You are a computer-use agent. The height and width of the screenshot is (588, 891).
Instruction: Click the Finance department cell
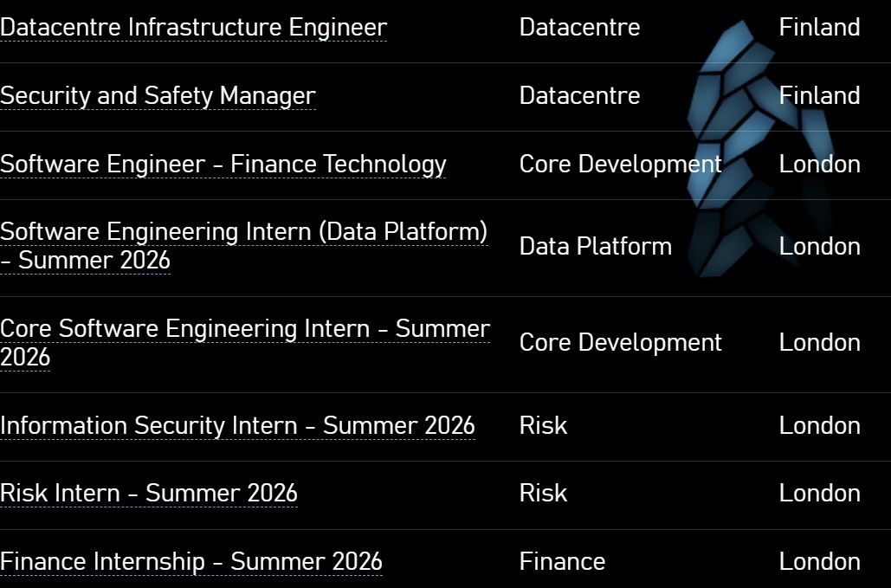(x=562, y=562)
